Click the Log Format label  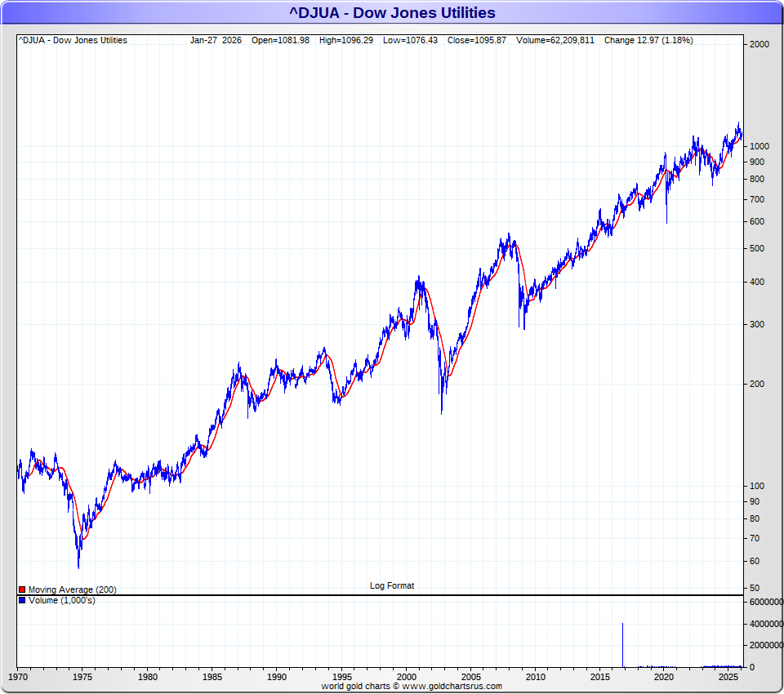coord(392,585)
